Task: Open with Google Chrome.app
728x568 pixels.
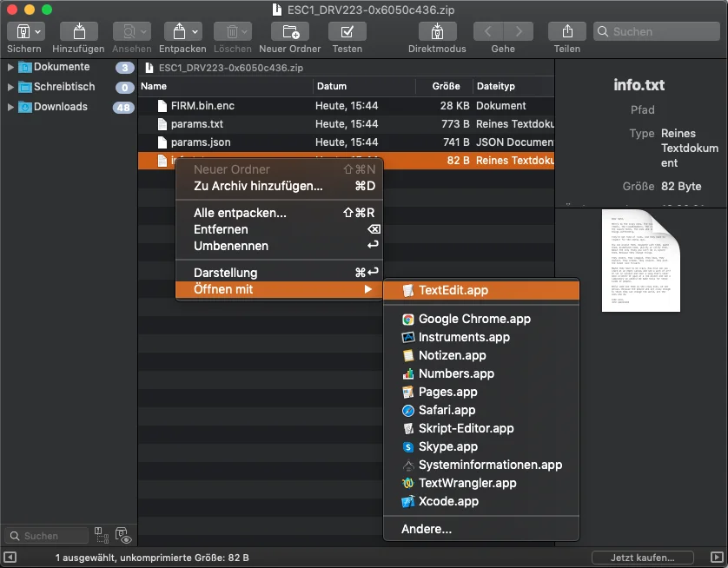Action: point(474,319)
